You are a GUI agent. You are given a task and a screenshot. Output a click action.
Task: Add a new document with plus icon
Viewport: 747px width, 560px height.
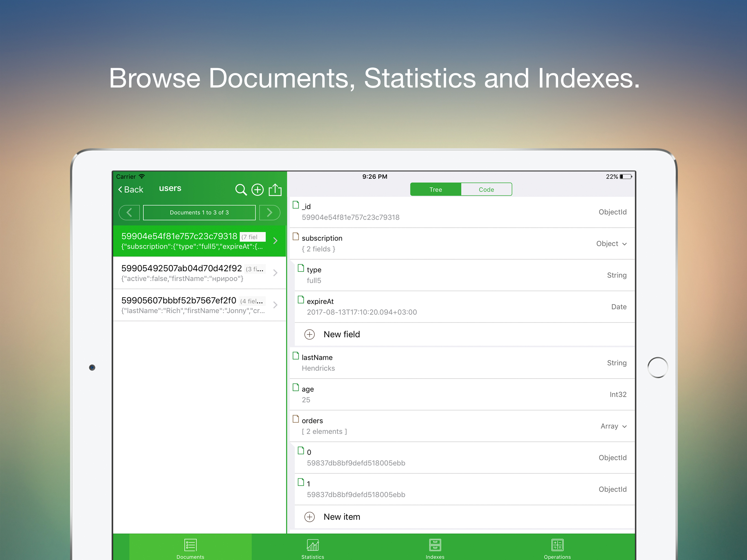pos(258,190)
